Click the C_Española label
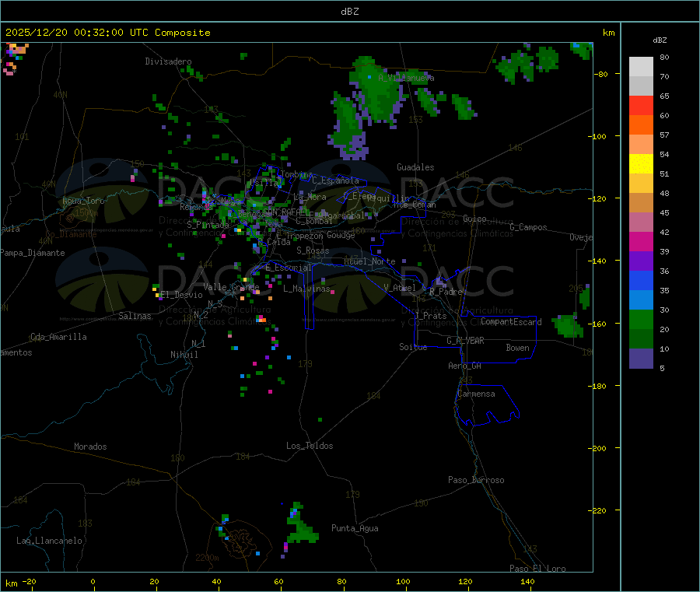The image size is (700, 592). [335, 180]
